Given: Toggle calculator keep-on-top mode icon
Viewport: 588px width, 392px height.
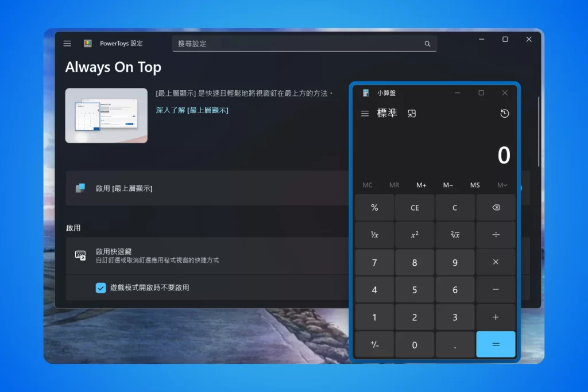Looking at the screenshot, I should (412, 113).
